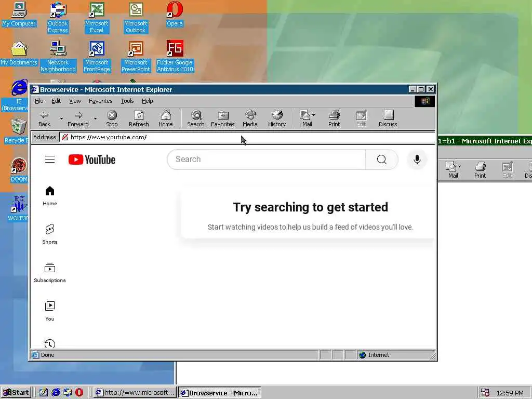The height and width of the screenshot is (399, 532).
Task: Expand the Mail dropdown arrow in Browservice toolbar
Action: 313,115
